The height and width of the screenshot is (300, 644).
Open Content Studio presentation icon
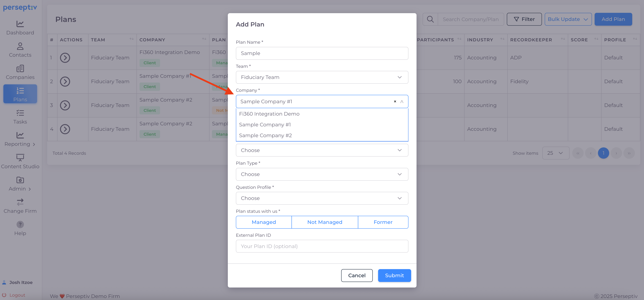[x=20, y=158]
